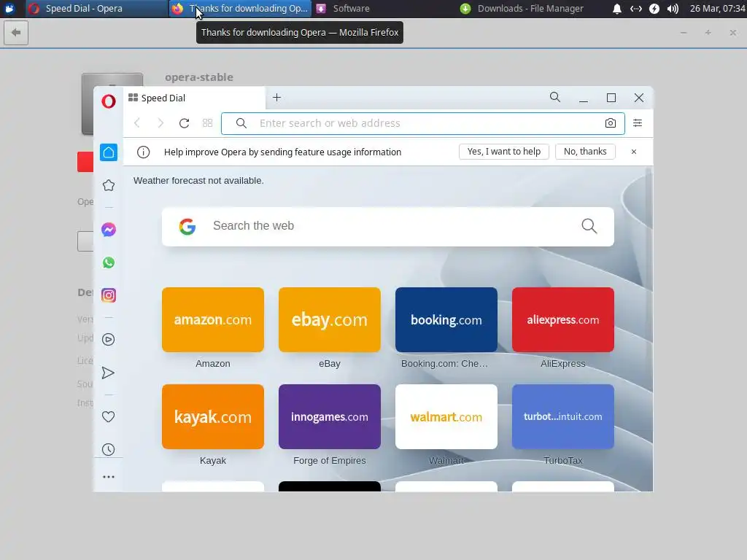Open the applications menu in the top-left panel
This screenshot has height=560, width=747.
click(x=9, y=9)
